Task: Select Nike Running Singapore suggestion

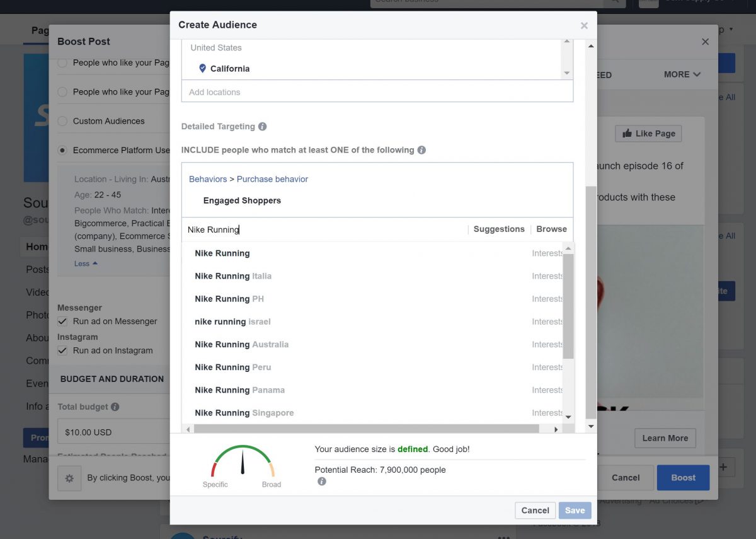Action: pos(372,413)
